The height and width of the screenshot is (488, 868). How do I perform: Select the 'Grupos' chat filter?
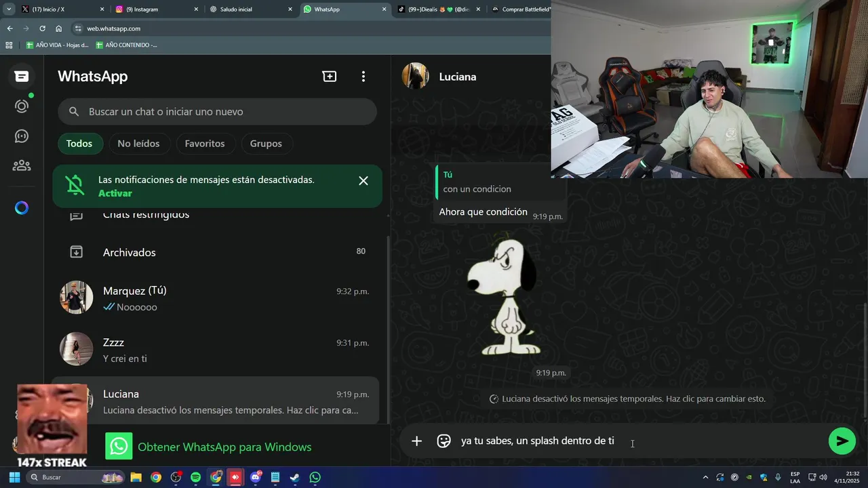(x=266, y=144)
